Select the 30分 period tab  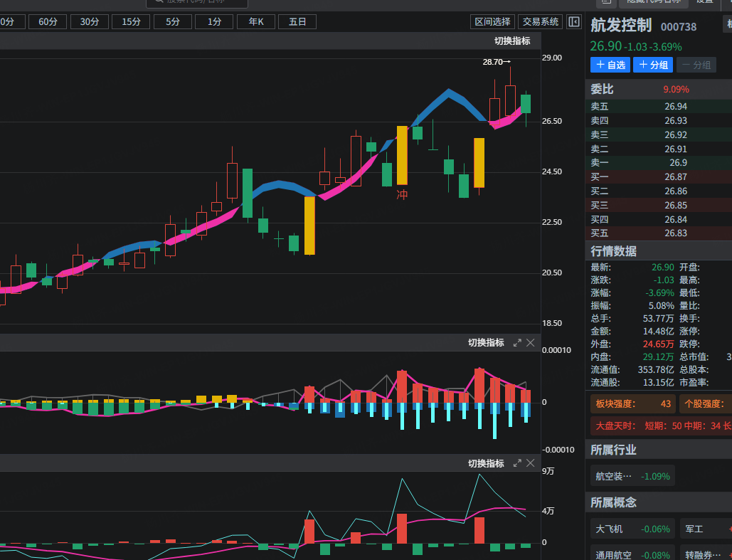tap(90, 22)
